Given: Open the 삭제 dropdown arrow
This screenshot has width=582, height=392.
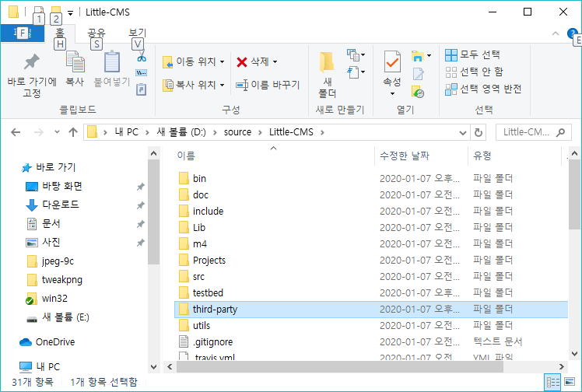Looking at the screenshot, I should click(x=275, y=61).
